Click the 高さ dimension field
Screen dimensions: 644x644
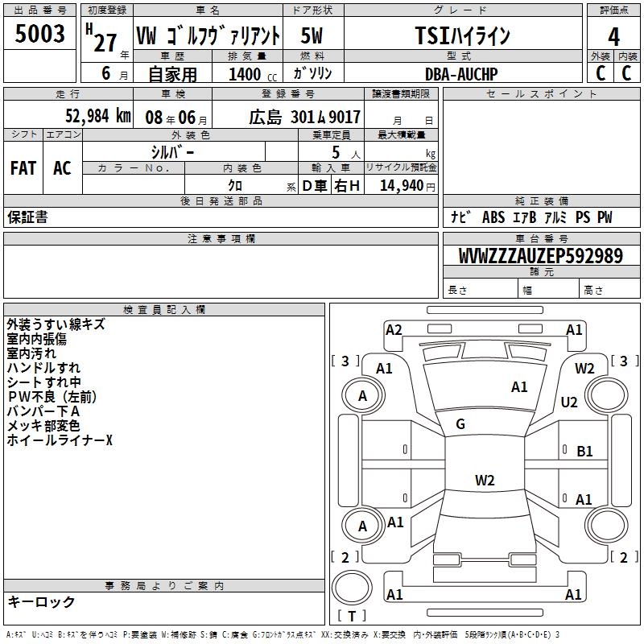609,290
